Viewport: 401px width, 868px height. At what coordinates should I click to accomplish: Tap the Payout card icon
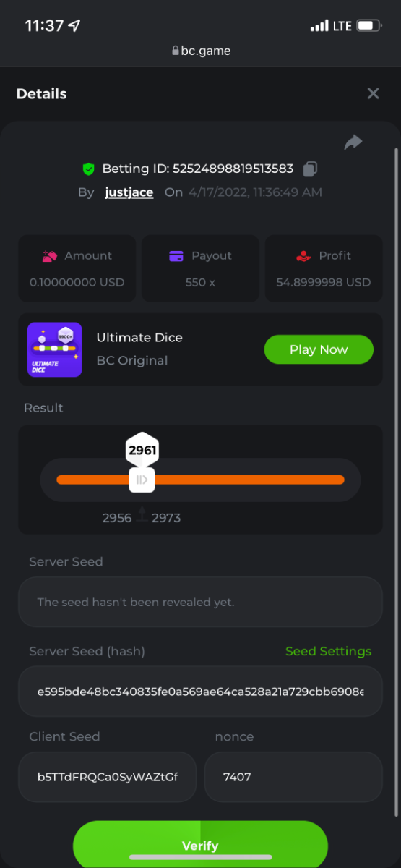(176, 256)
